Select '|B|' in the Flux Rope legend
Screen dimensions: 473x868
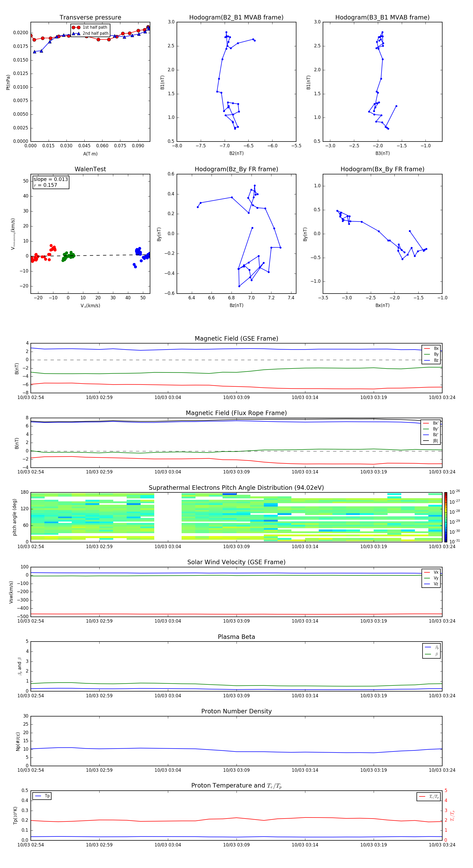431,441
